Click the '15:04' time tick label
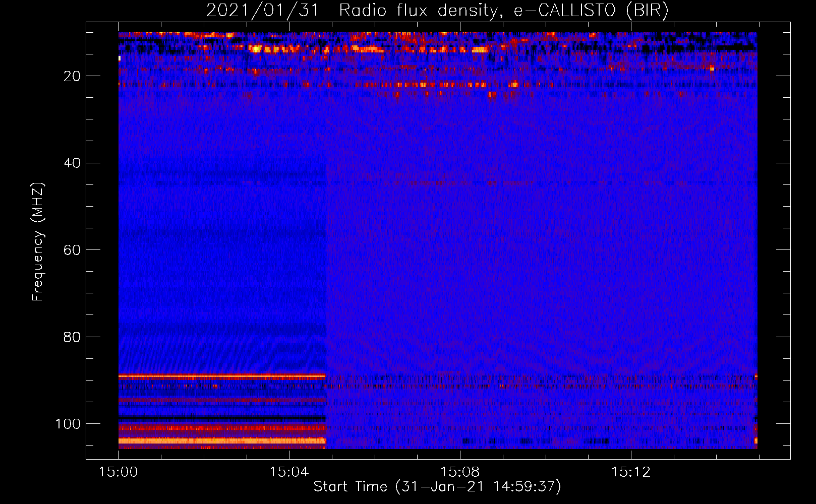This screenshot has height=504, width=816. pyautogui.click(x=289, y=472)
